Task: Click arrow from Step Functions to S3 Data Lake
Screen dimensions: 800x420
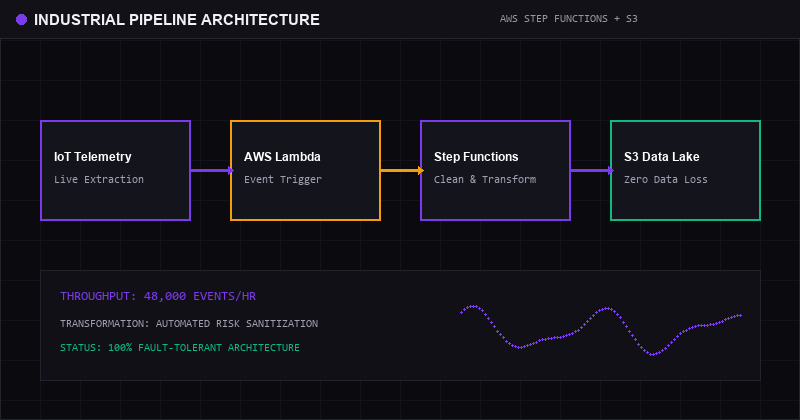Action: point(592,170)
